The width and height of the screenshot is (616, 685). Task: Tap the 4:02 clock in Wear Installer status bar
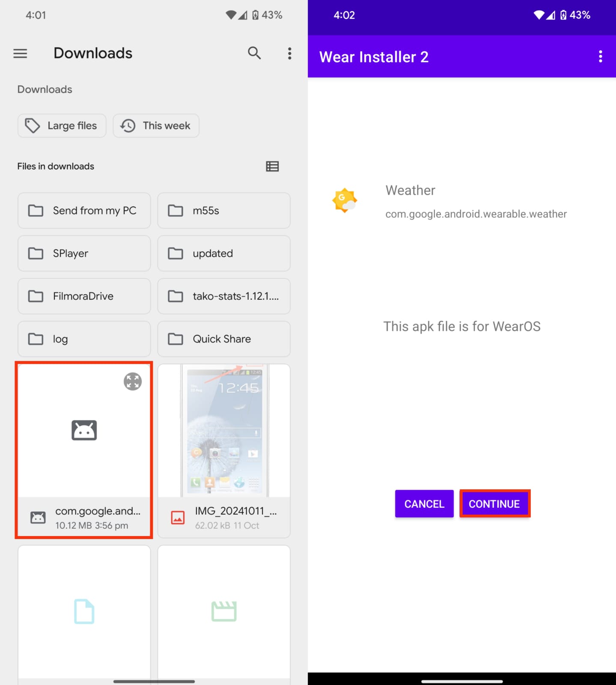point(344,15)
